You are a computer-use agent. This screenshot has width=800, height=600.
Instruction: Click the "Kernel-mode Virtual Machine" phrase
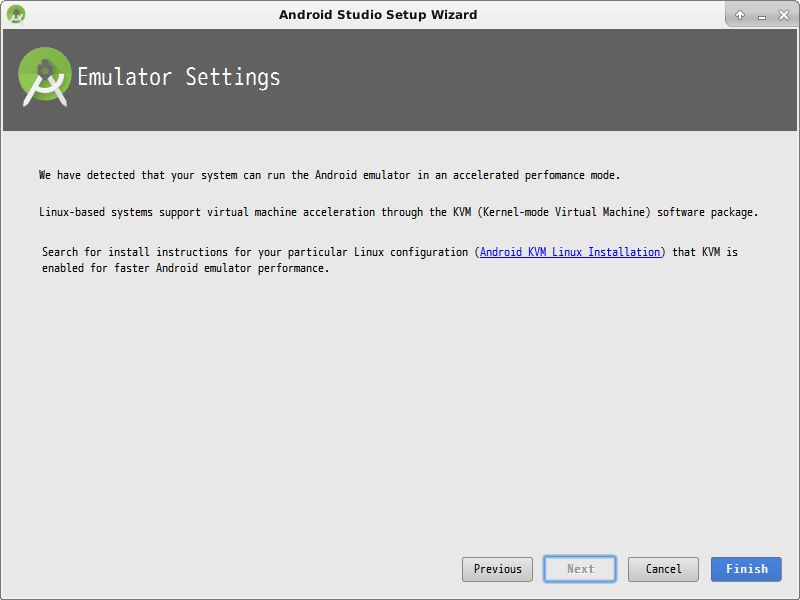562,213
